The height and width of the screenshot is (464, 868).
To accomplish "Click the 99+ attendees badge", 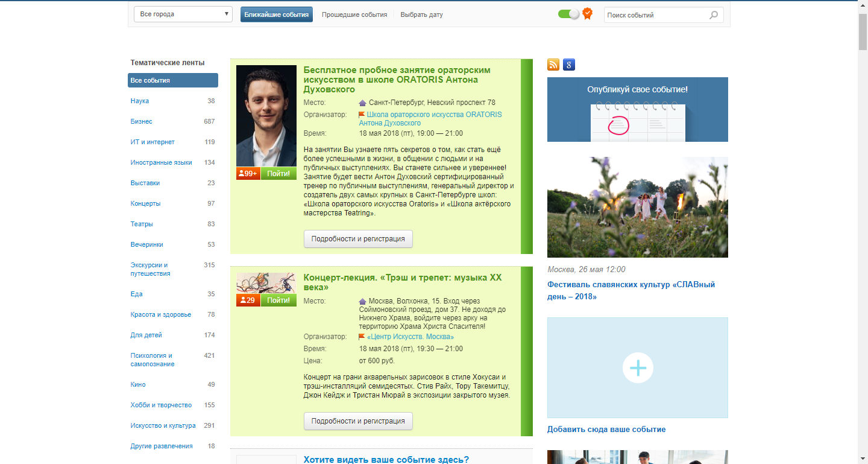I will point(248,174).
